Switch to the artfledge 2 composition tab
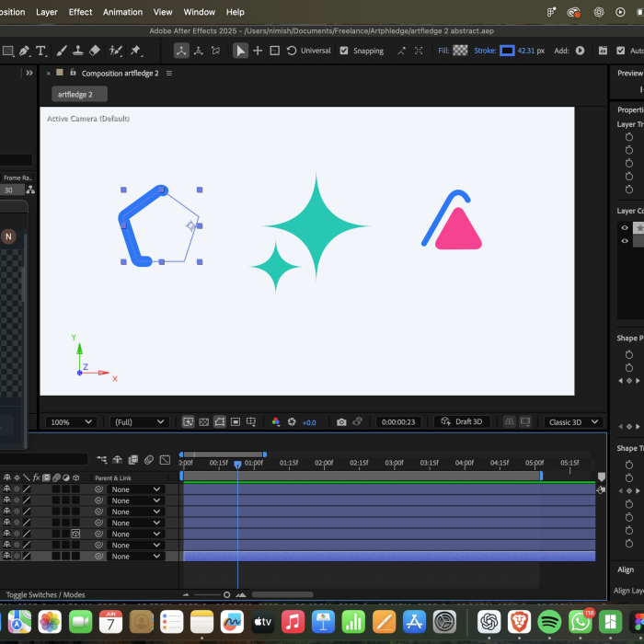 [x=80, y=94]
